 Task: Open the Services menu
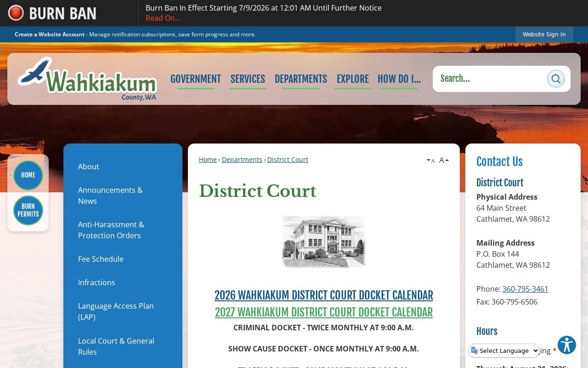click(248, 79)
